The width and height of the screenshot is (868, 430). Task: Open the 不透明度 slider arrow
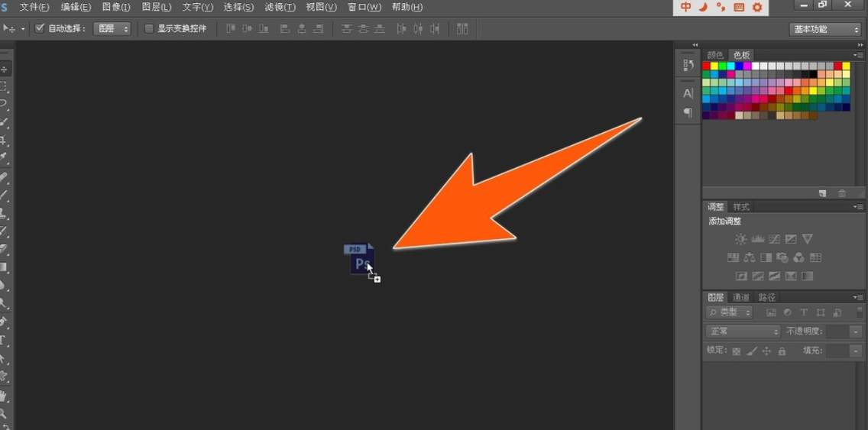857,331
